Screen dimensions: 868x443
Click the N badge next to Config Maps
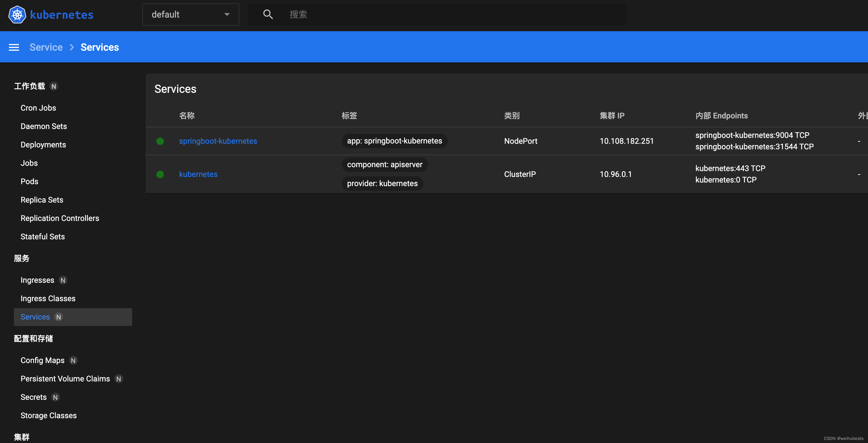tap(73, 360)
